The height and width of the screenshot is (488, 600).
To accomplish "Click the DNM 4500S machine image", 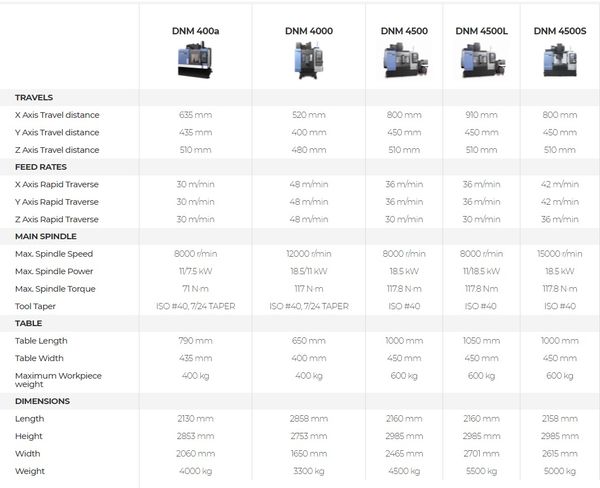I will pos(558,62).
